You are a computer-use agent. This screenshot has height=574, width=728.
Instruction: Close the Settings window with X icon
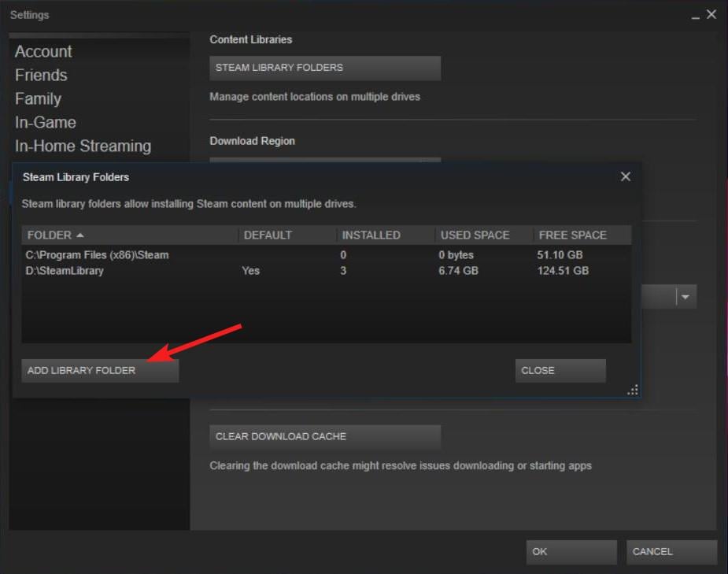click(x=711, y=14)
